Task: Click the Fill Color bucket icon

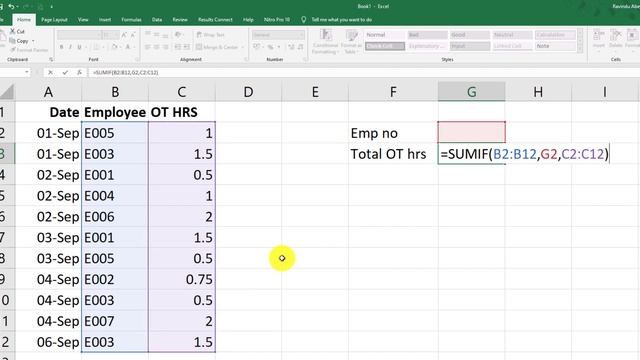Action: [115, 47]
